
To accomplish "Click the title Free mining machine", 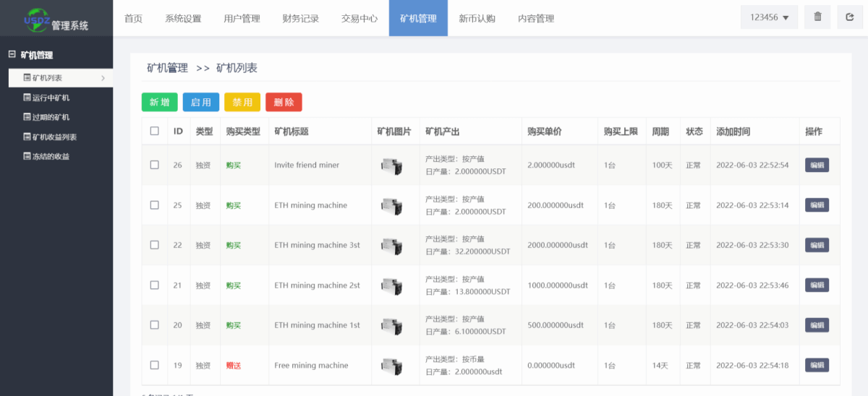I will [x=311, y=365].
